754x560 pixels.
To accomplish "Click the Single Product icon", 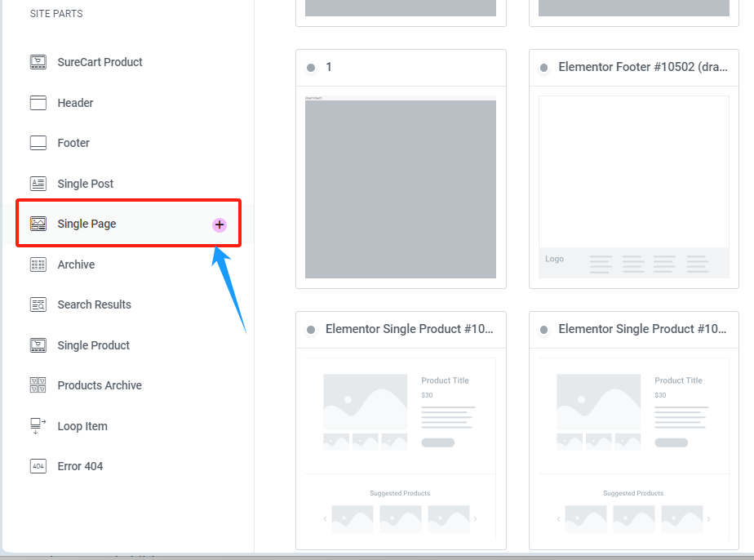I will (x=38, y=345).
